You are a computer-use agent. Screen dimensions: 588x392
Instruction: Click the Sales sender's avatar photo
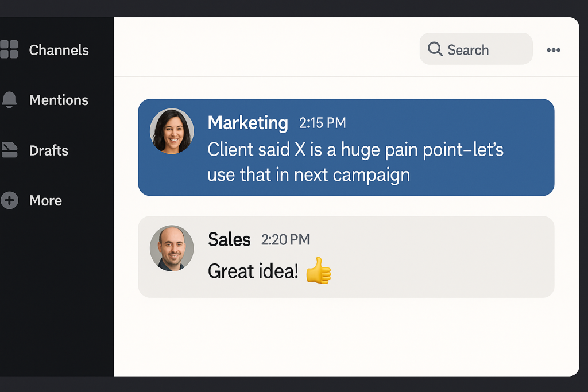tap(172, 248)
